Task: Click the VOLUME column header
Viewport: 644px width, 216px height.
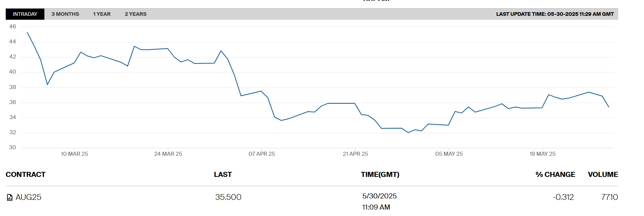Action: coord(603,174)
